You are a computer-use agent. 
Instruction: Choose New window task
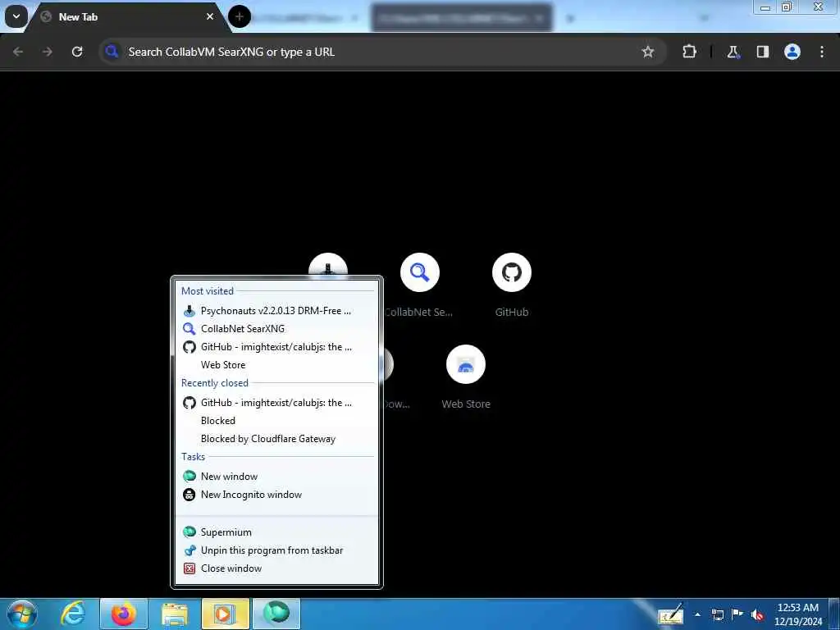coord(276,477)
